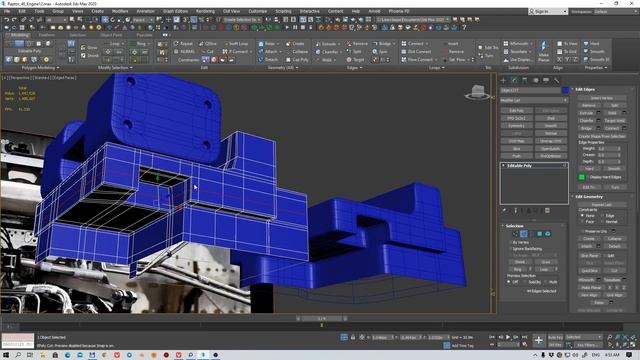The width and height of the screenshot is (640, 360).
Task: Toggle the By Vertex checkbox
Action: 511,242
